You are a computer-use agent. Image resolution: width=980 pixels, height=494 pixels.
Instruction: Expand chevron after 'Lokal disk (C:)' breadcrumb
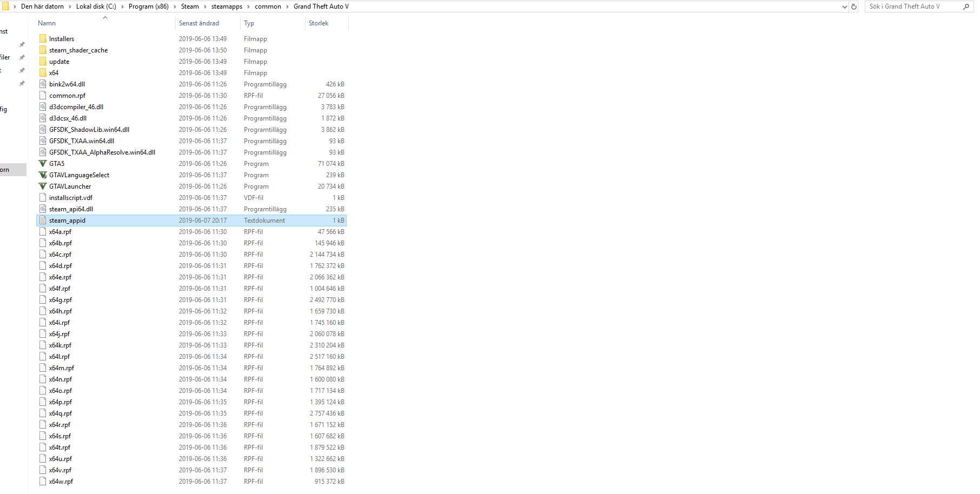pyautogui.click(x=122, y=6)
